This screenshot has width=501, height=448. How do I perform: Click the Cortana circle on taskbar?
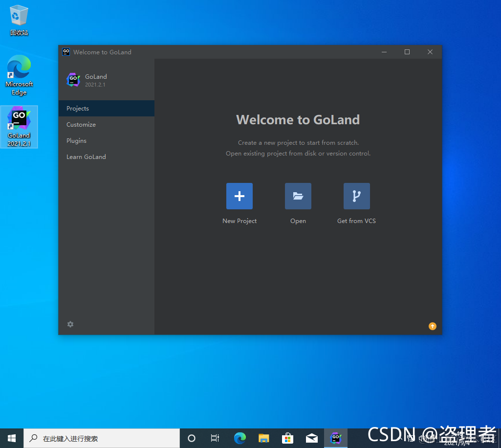[192, 438]
